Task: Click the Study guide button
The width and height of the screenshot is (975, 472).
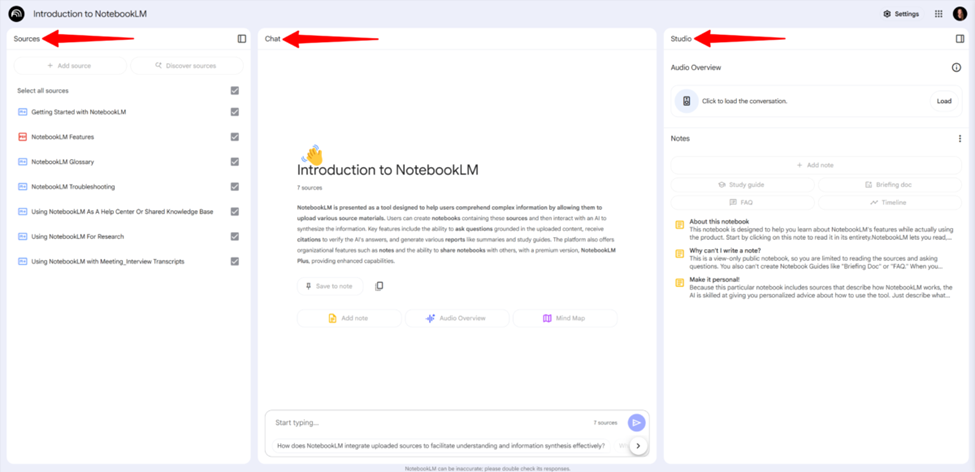Action: pyautogui.click(x=742, y=185)
